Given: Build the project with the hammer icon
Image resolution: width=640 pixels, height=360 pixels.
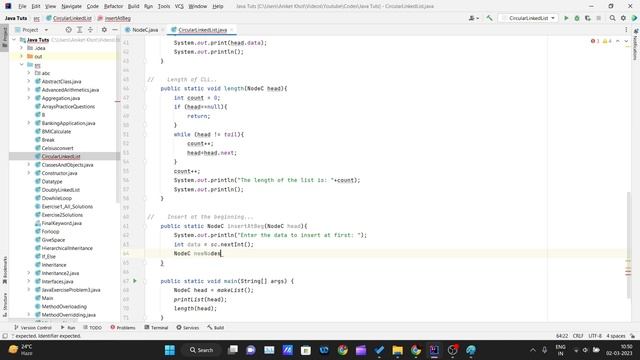Looking at the screenshot, I should click(x=489, y=18).
